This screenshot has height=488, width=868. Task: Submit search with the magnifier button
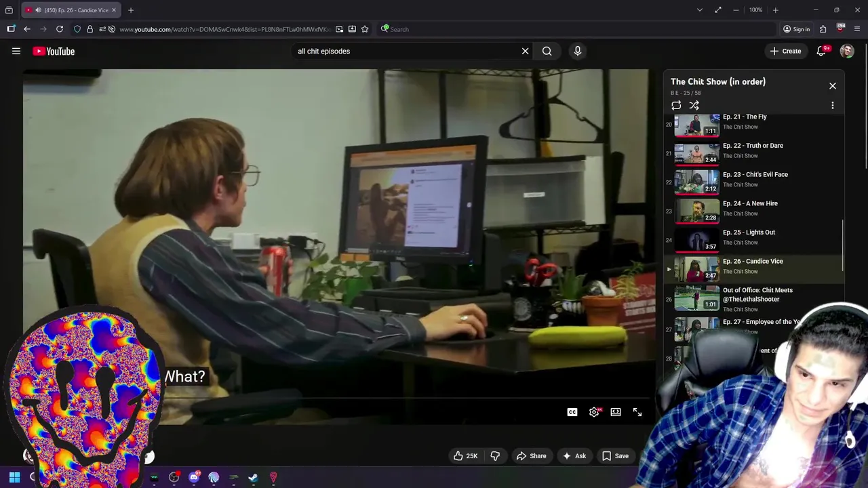[547, 51]
